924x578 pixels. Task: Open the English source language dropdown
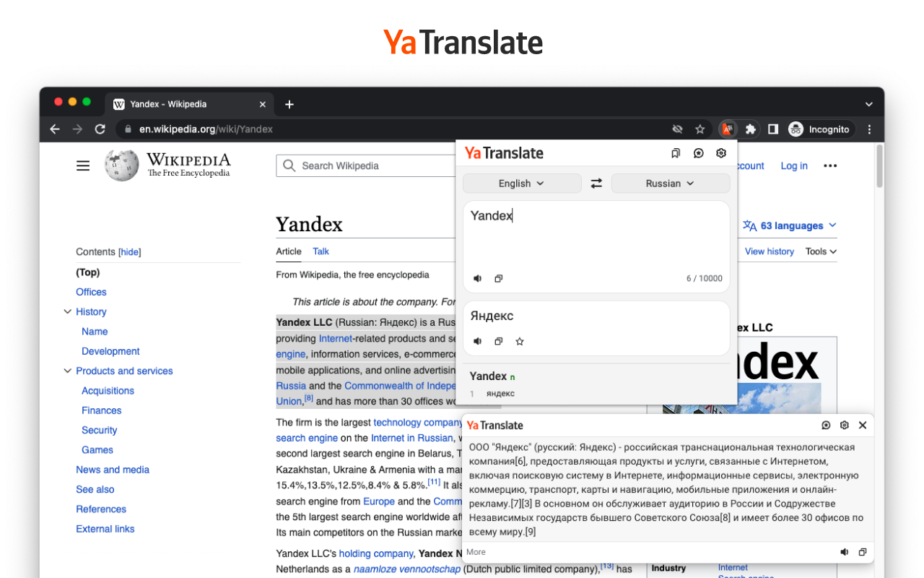coord(522,183)
